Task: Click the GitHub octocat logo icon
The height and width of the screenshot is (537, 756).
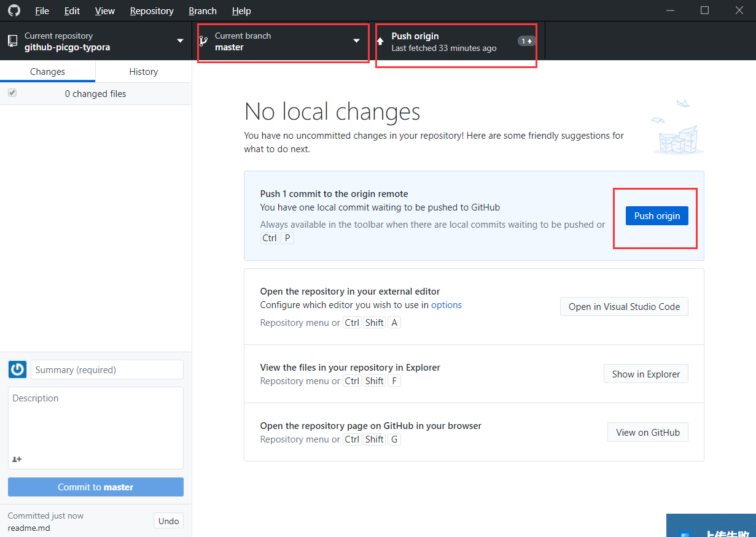Action: pos(14,10)
